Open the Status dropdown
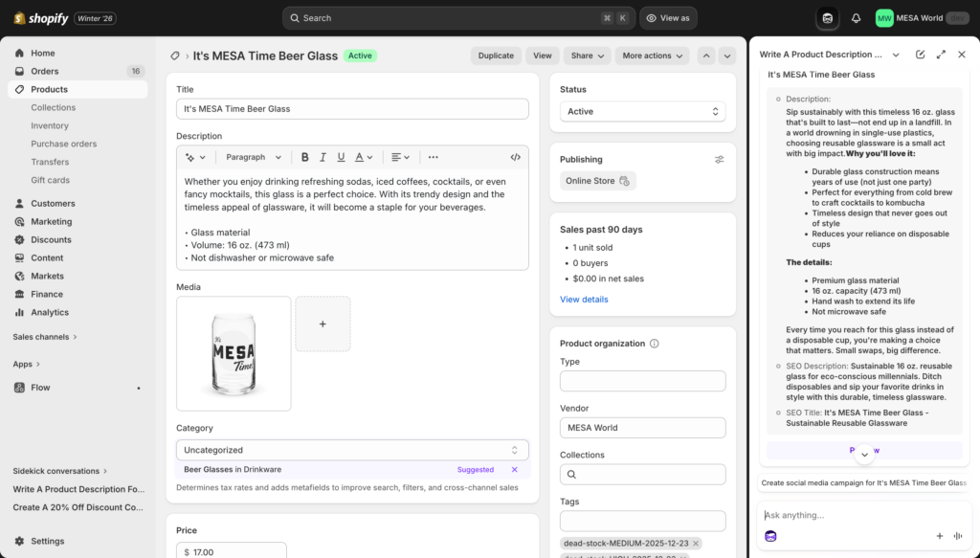The height and width of the screenshot is (558, 980). pos(641,110)
